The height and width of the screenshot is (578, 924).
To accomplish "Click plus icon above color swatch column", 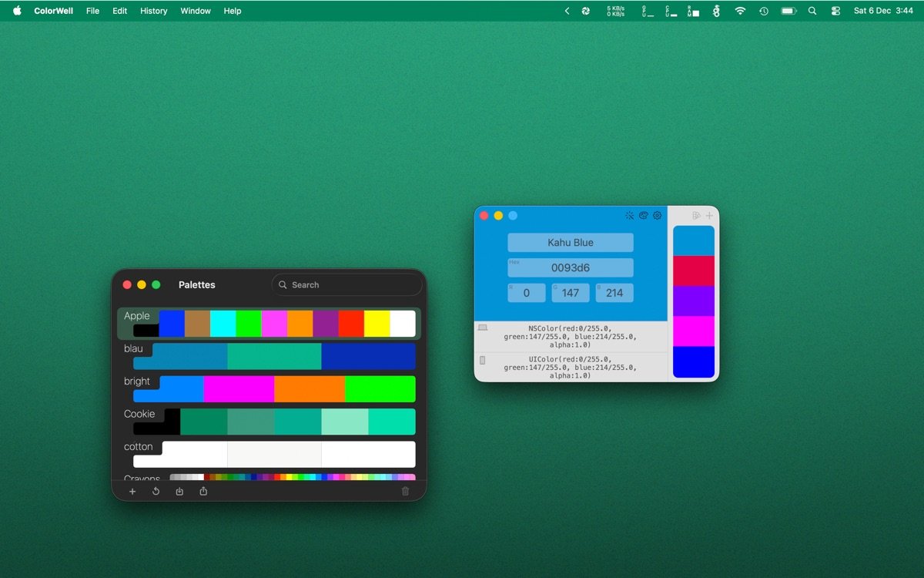I will click(x=709, y=216).
